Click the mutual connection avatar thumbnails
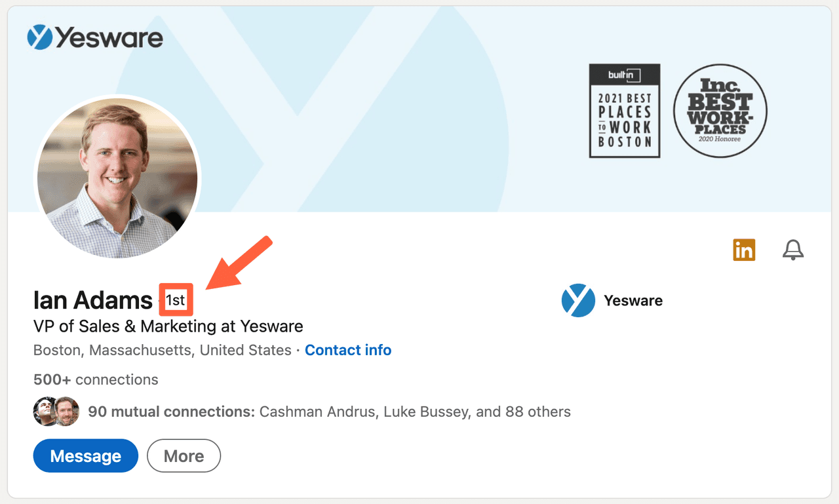Screen dimensions: 839x504 [x=56, y=411]
